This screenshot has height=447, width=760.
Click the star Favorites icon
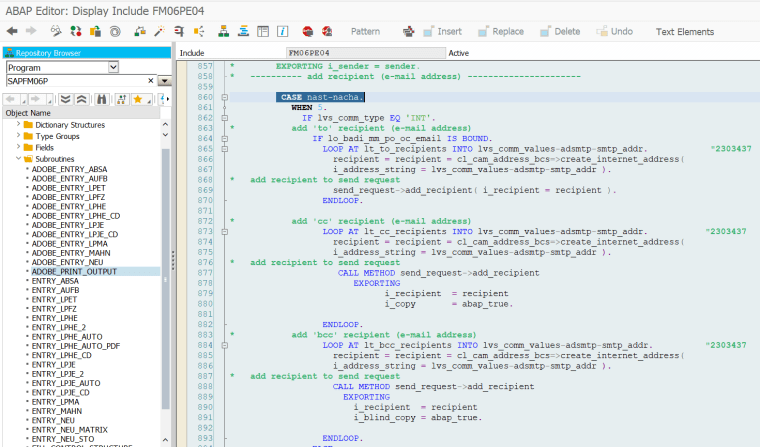[x=138, y=99]
